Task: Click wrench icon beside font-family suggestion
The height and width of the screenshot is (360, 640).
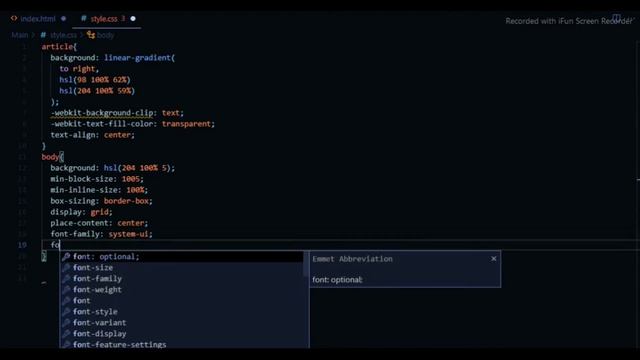Action: pos(66,279)
